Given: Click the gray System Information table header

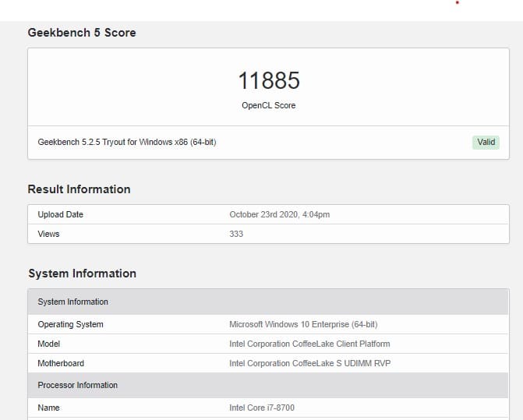Looking at the screenshot, I should click(x=268, y=302).
